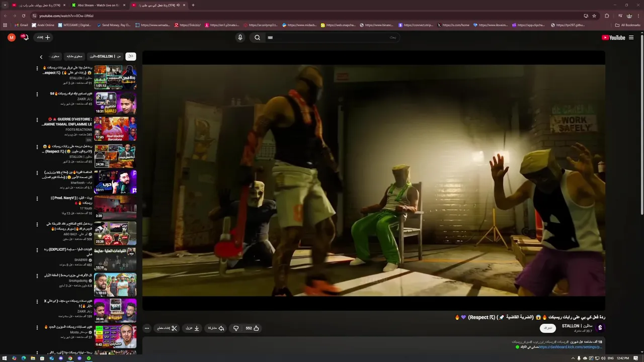The height and width of the screenshot is (362, 644).
Task: Open a new browser tab
Action: coord(193,5)
